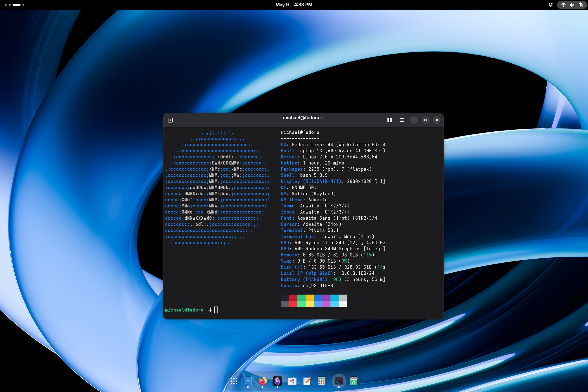
Task: Click the pink-purple block in palette lower row
Action: 326,304
